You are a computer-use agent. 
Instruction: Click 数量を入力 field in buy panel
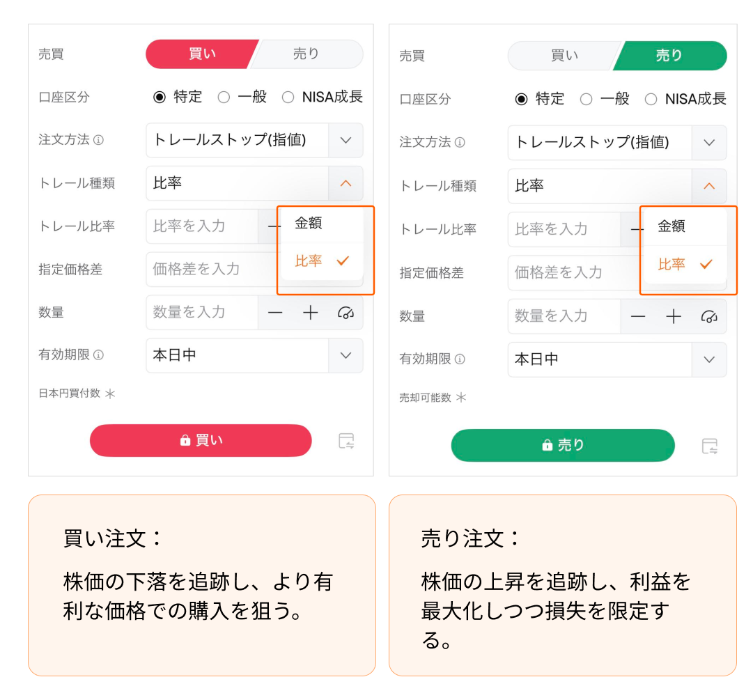[x=202, y=313]
